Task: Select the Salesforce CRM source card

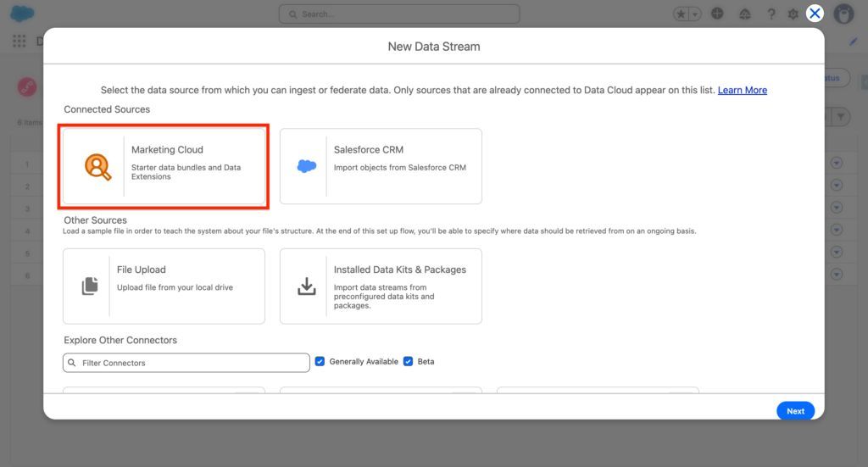Action: point(381,166)
